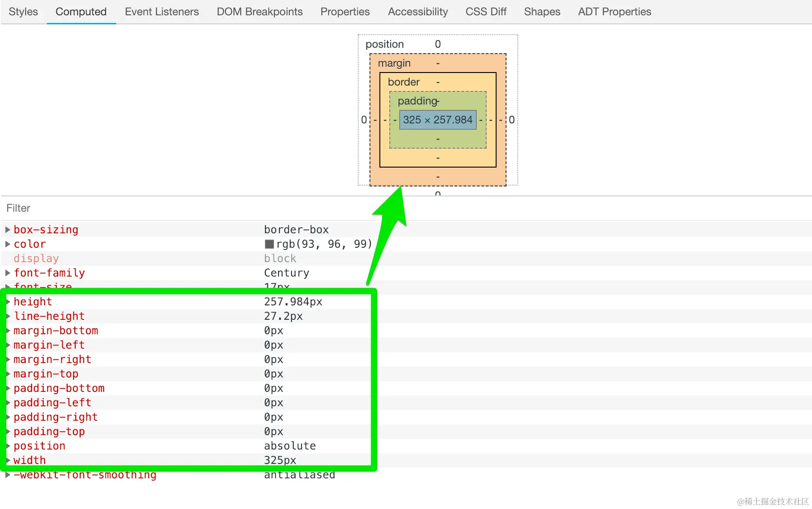
Task: Select the Computed tab
Action: (81, 12)
